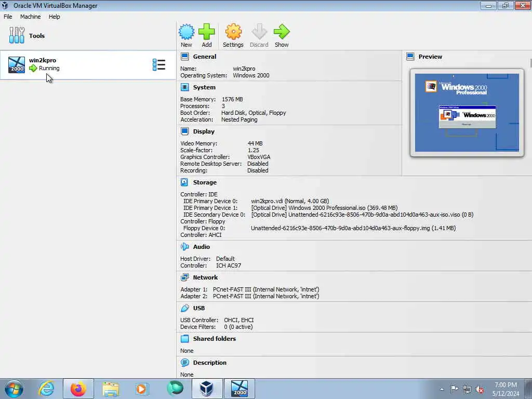The image size is (532, 399).
Task: Click the Show arrow icon
Action: click(282, 32)
